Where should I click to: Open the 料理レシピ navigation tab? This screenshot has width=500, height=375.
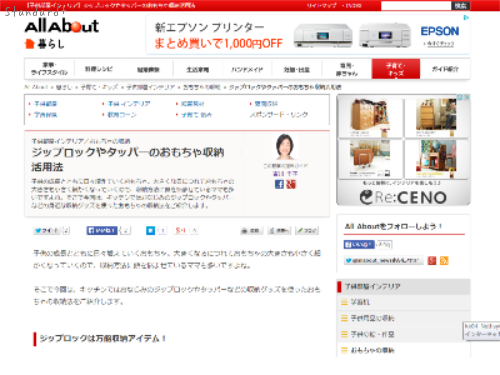(x=99, y=69)
